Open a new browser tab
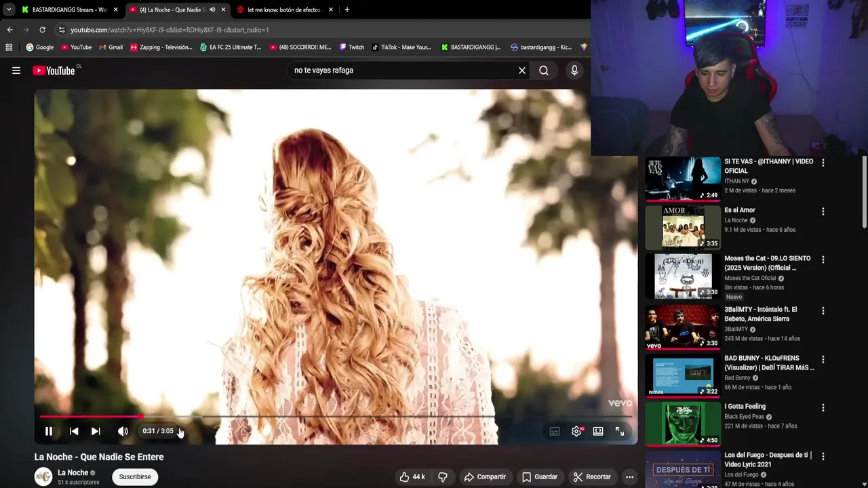Screen dimensions: 868x488 347,9
